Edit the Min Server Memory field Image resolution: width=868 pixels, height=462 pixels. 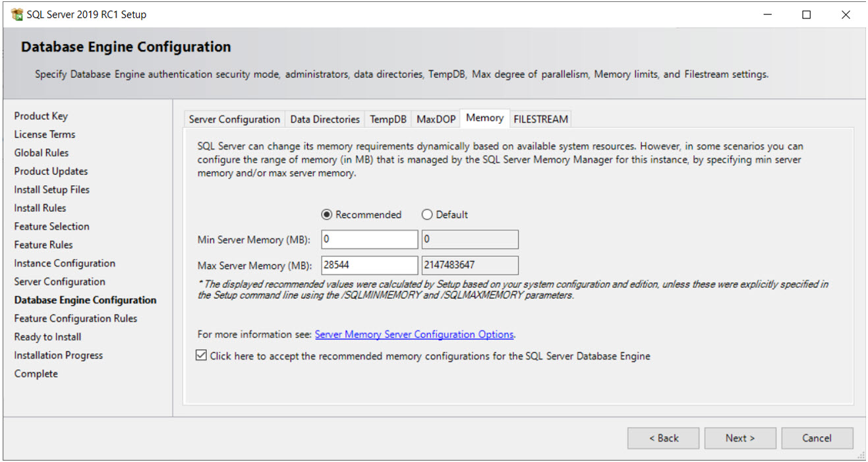click(x=368, y=239)
